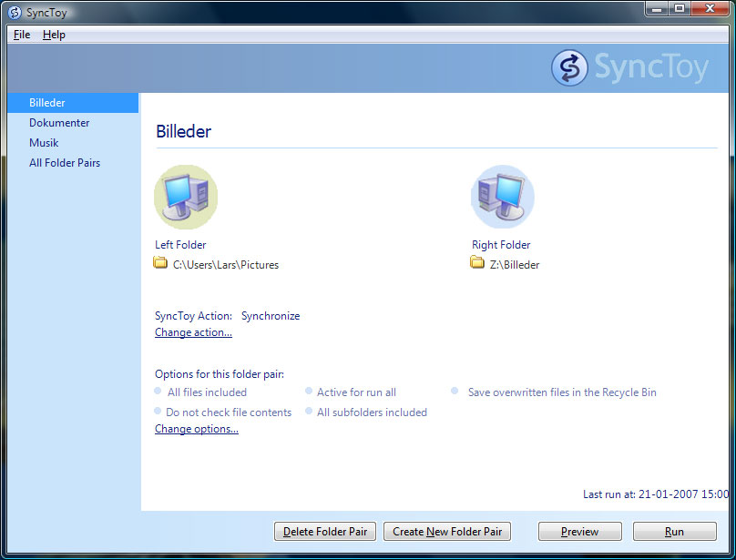Open the File menu
The height and width of the screenshot is (560, 736).
pos(22,35)
